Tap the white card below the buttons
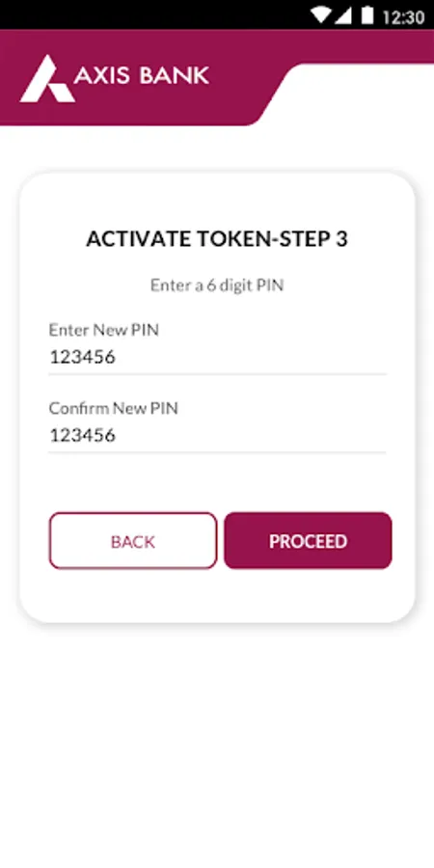Viewport: 434px width, 868px height. (x=217, y=595)
